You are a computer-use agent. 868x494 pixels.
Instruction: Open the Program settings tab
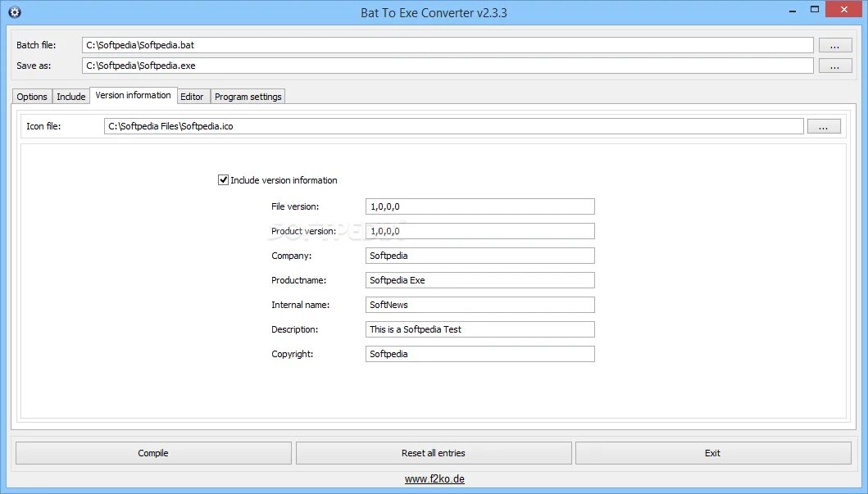pyautogui.click(x=248, y=97)
